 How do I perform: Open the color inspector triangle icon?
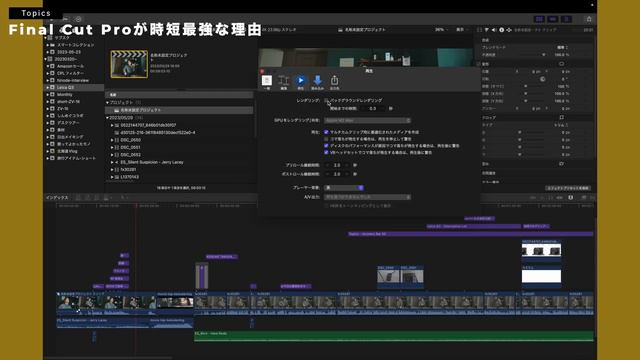coord(487,30)
